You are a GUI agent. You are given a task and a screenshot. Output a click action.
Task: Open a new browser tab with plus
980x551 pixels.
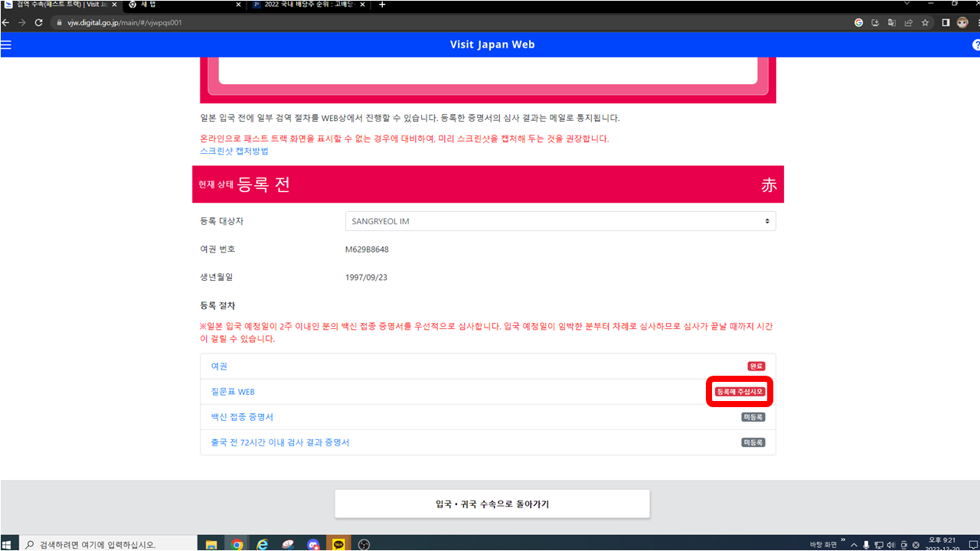click(x=382, y=5)
